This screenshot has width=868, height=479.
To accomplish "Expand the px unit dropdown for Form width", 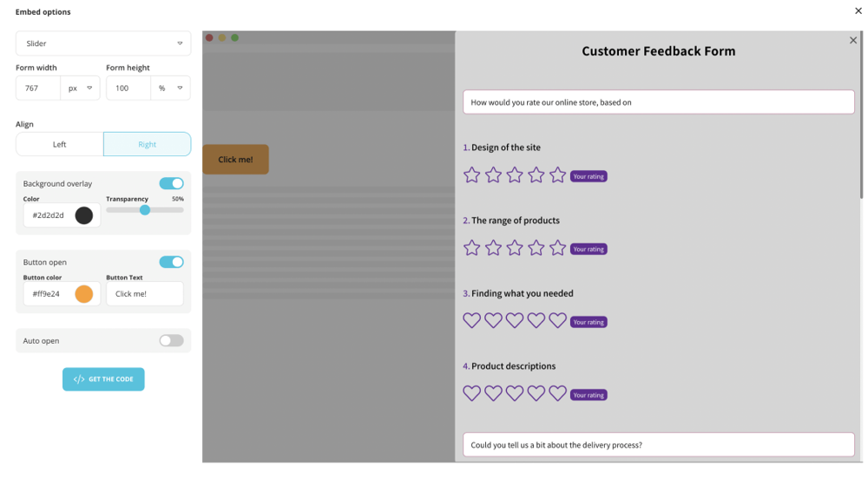I will click(81, 89).
